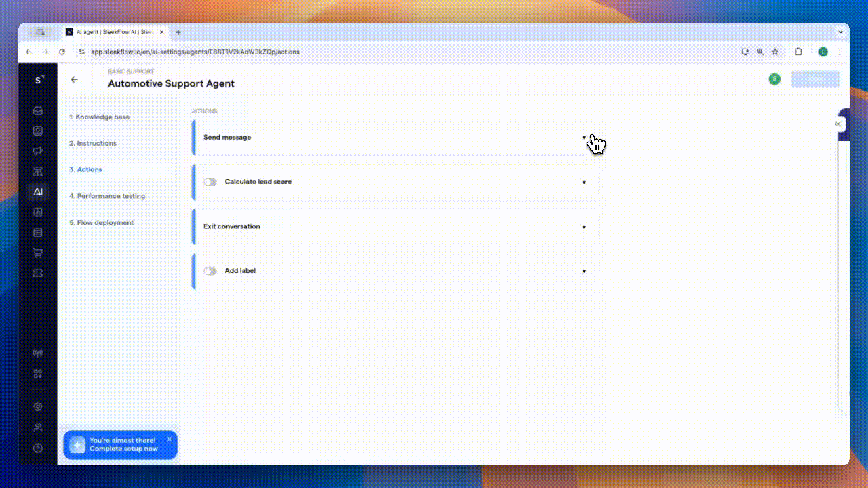Open a new browser tab

(x=178, y=32)
